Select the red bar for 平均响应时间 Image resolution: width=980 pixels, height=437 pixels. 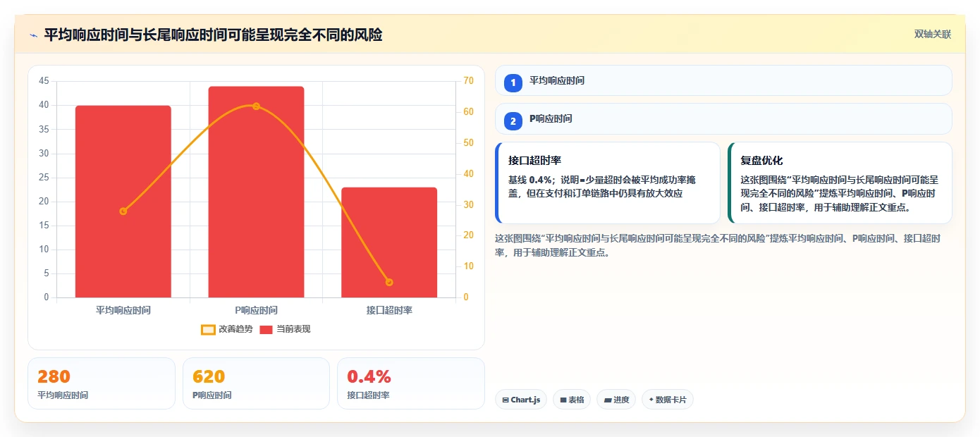[123, 202]
